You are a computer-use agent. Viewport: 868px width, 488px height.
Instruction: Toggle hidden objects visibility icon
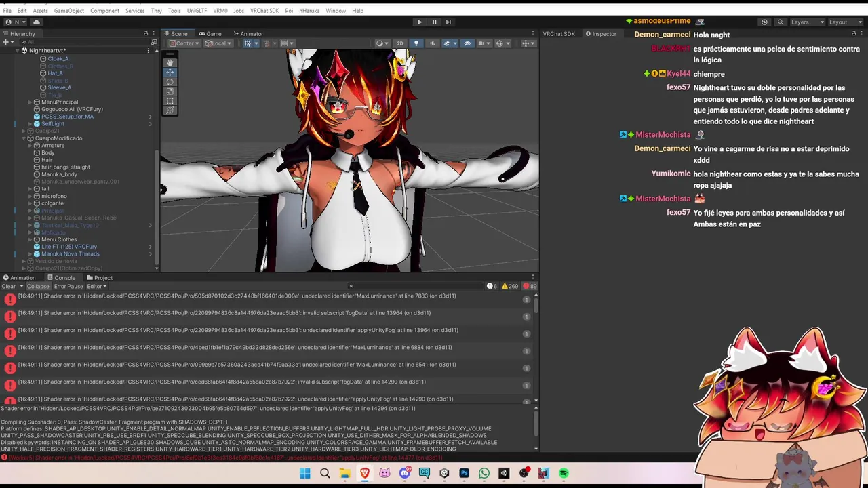(x=467, y=43)
